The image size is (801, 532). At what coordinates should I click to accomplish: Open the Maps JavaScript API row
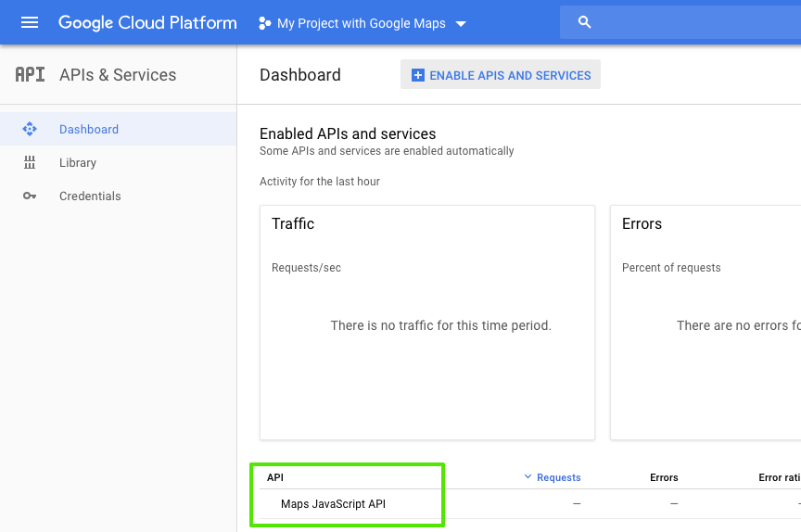tap(333, 504)
